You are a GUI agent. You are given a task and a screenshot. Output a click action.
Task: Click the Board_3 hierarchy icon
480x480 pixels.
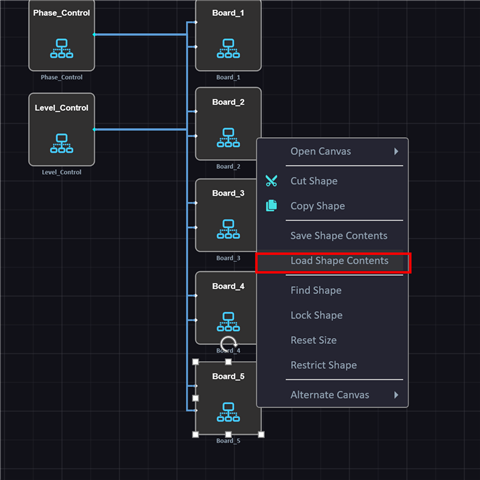[228, 229]
